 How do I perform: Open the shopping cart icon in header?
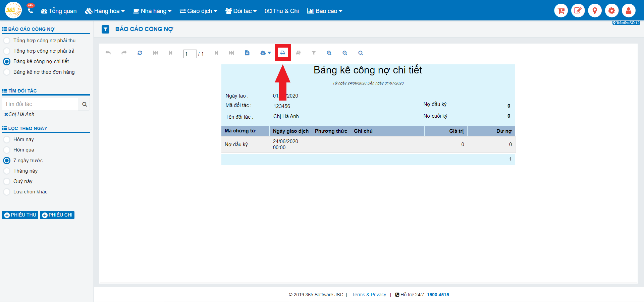(x=561, y=11)
